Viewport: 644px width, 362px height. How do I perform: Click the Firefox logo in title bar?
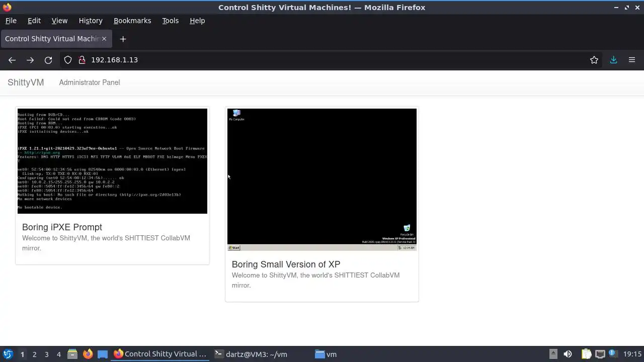point(7,7)
